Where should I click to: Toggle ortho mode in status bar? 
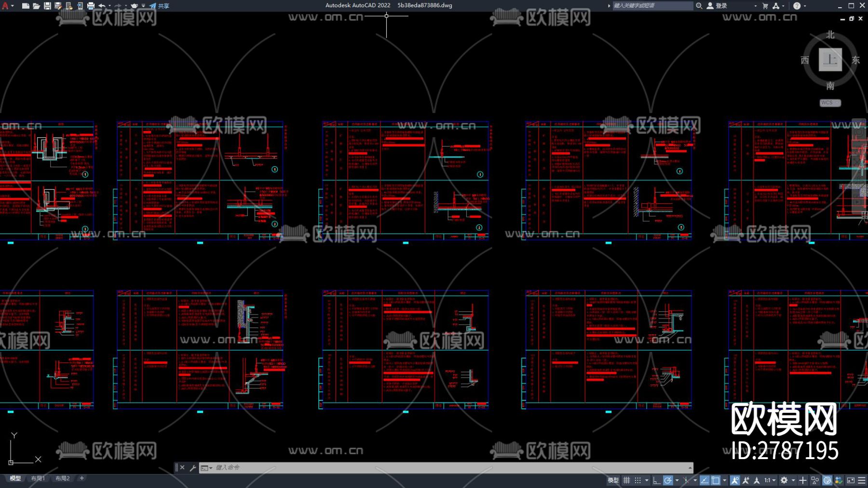(x=656, y=480)
